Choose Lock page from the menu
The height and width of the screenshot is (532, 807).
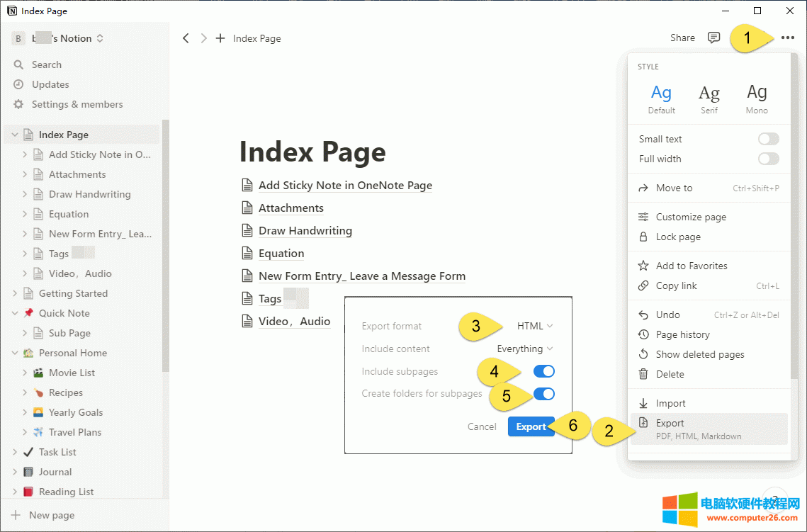[x=677, y=237]
